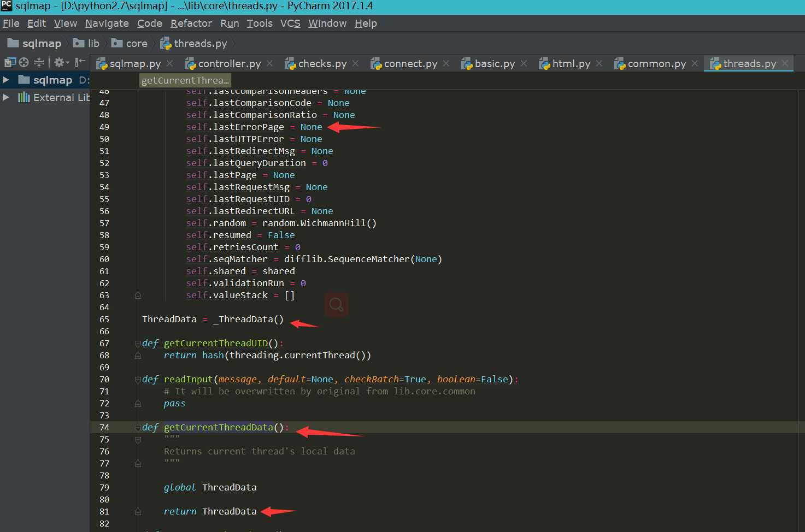Click gutter at line number 74

[x=104, y=428]
